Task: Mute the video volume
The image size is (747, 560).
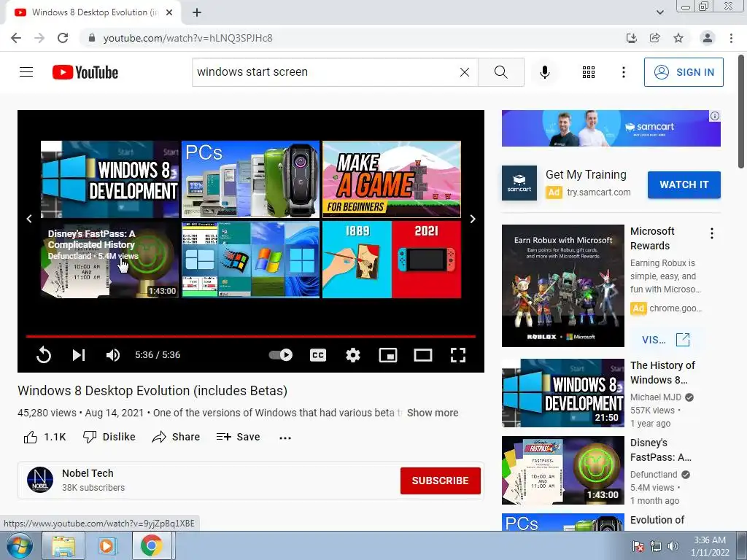Action: (113, 355)
